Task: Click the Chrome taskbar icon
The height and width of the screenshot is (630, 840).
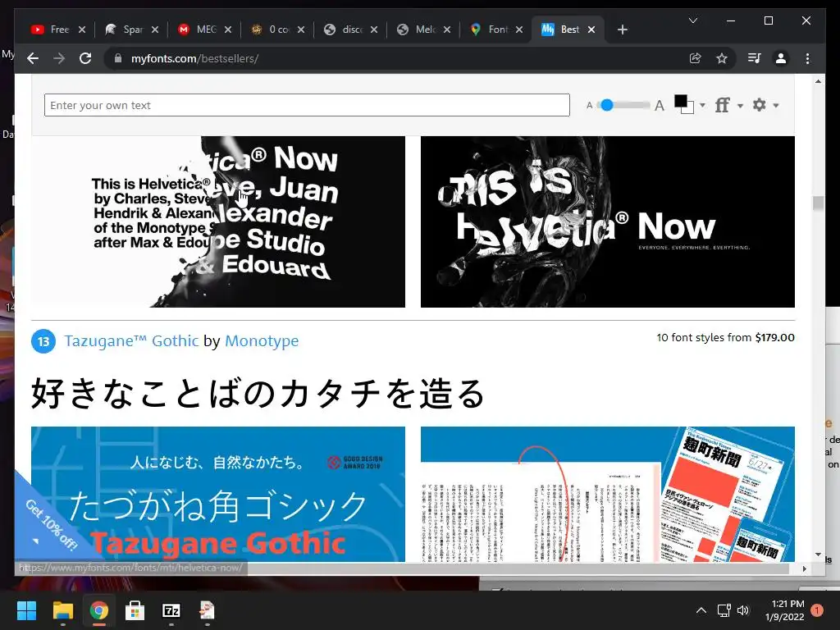Action: pos(98,610)
